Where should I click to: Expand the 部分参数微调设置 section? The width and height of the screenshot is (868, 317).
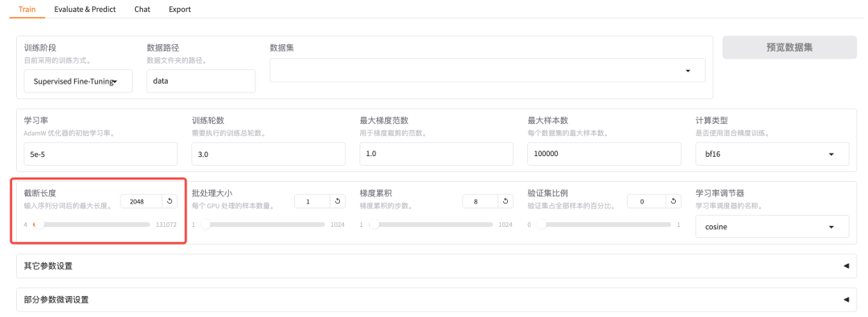436,300
